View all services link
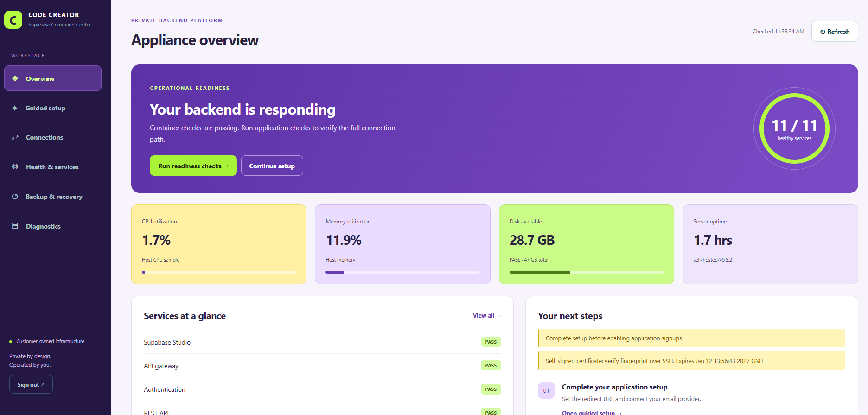 tap(487, 316)
